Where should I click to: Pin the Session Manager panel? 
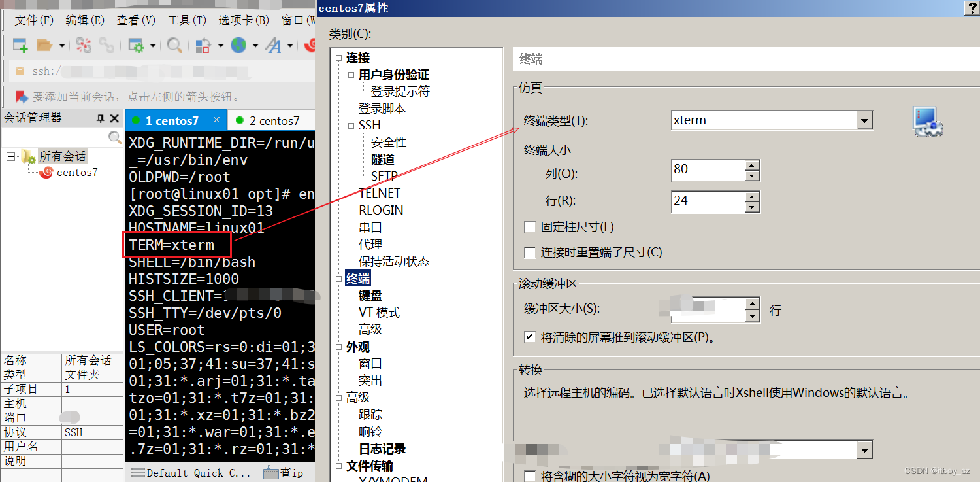pyautogui.click(x=100, y=118)
